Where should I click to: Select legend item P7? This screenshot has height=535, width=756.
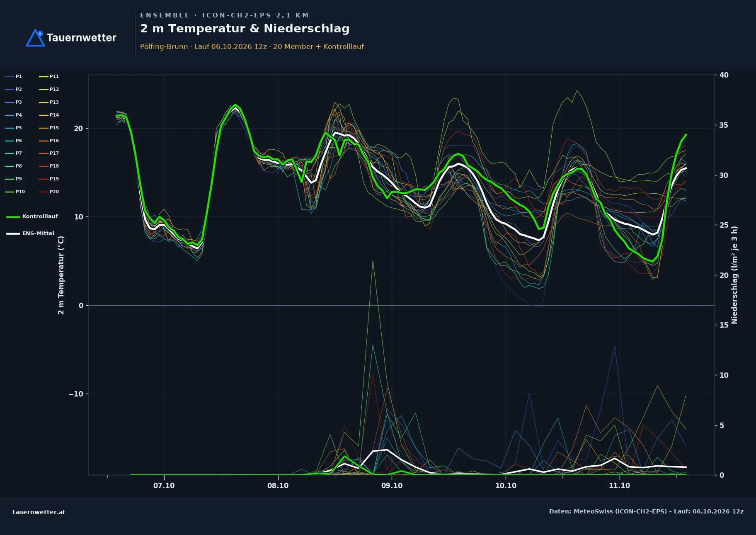click(x=14, y=153)
